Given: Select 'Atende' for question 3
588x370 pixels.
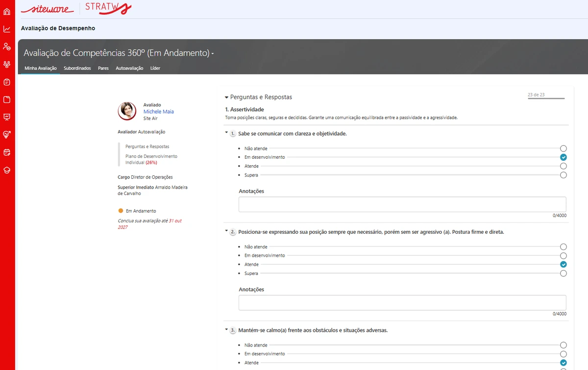Looking at the screenshot, I should tap(563, 363).
